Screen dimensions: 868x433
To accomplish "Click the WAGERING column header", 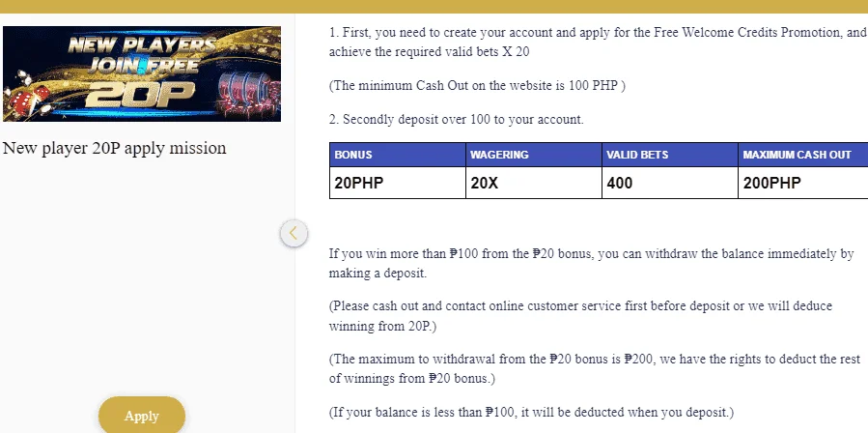I will [x=534, y=155].
